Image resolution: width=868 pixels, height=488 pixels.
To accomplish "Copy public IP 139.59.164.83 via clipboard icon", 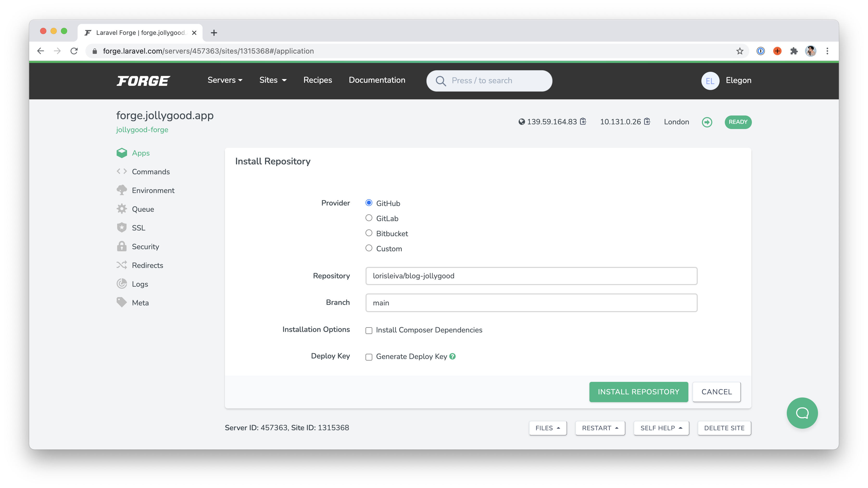I will coord(583,121).
